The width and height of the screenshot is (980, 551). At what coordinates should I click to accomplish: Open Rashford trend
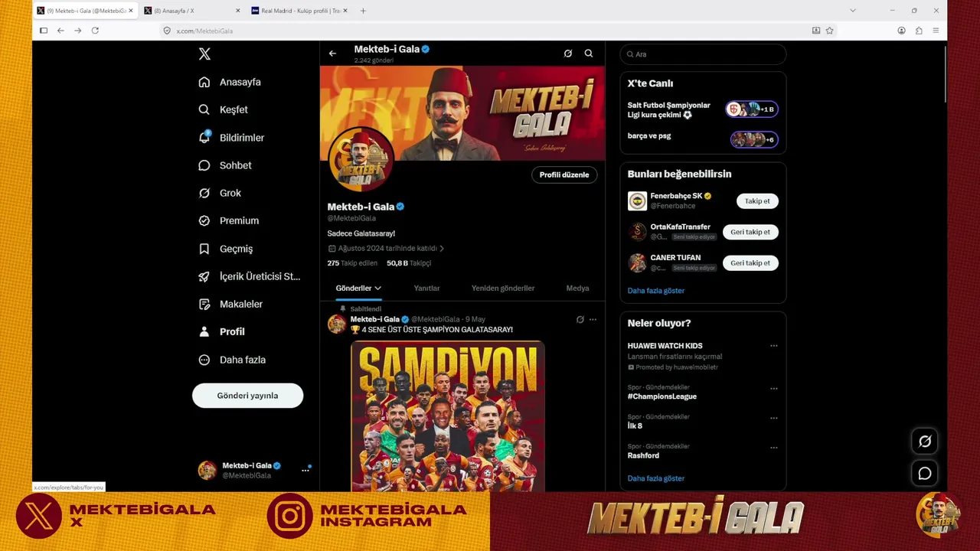tap(643, 456)
